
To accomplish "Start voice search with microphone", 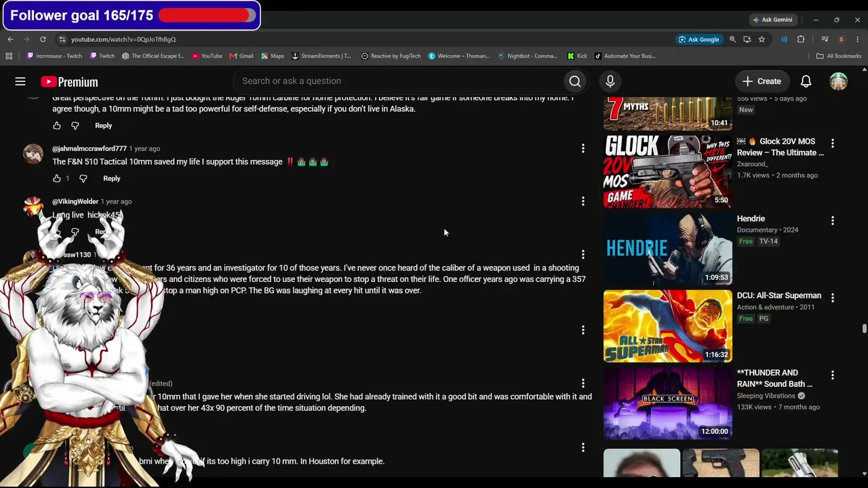I will 610,81.
